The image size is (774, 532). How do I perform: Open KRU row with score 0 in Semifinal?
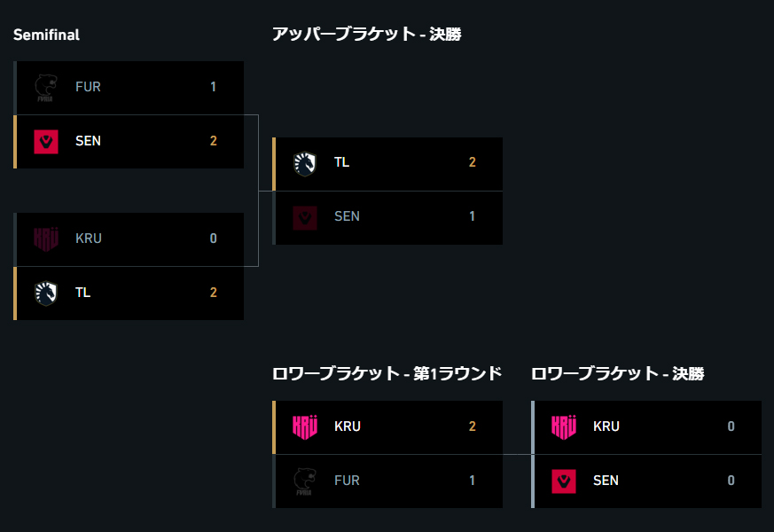tap(129, 239)
